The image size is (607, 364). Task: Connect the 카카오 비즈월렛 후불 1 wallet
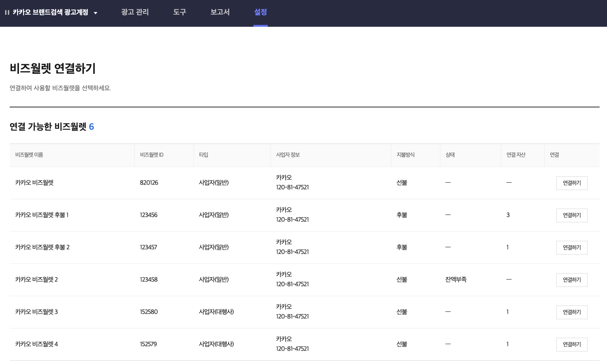571,215
